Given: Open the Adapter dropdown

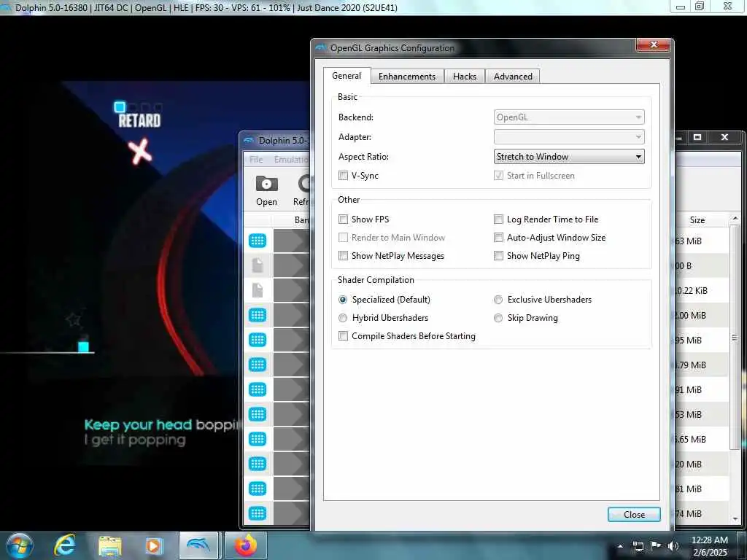Looking at the screenshot, I should tap(569, 137).
